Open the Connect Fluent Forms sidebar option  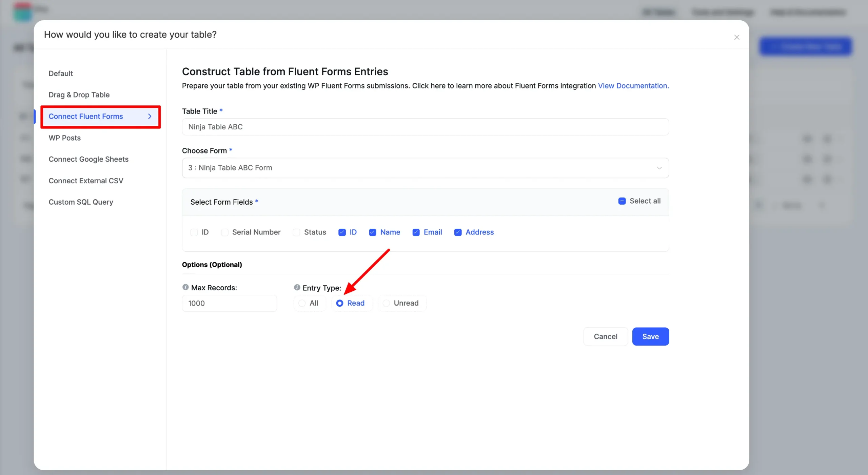click(100, 117)
